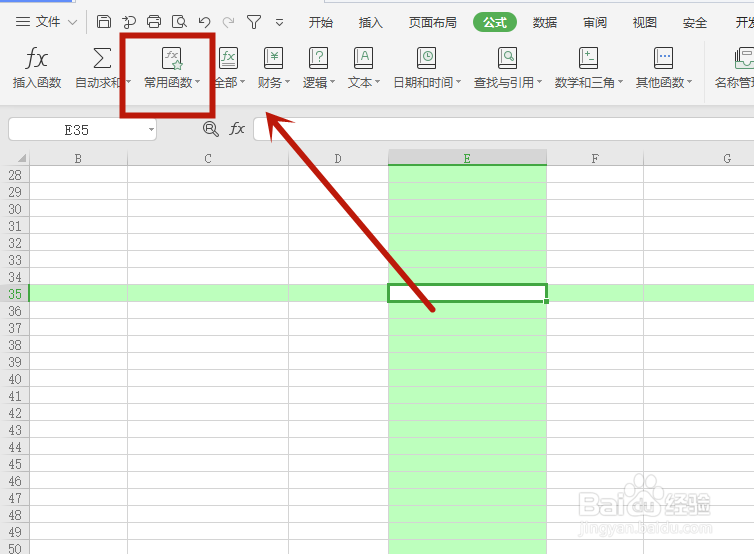Select row 49 header

[15, 531]
